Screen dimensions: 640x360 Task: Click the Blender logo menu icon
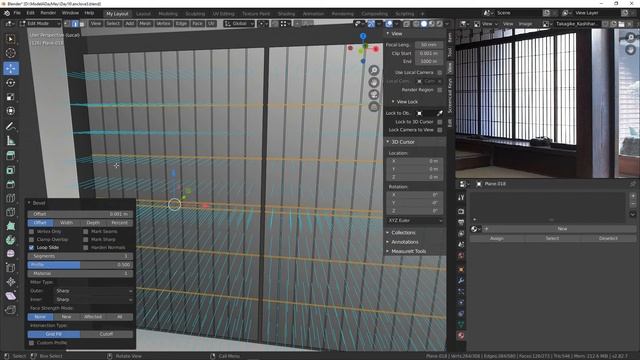tap(7, 13)
